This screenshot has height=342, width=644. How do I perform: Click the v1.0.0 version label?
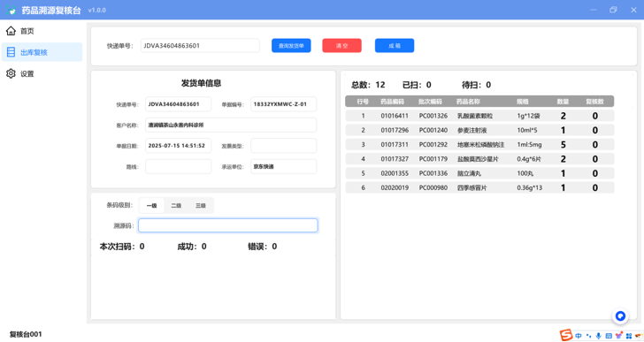[97, 11]
